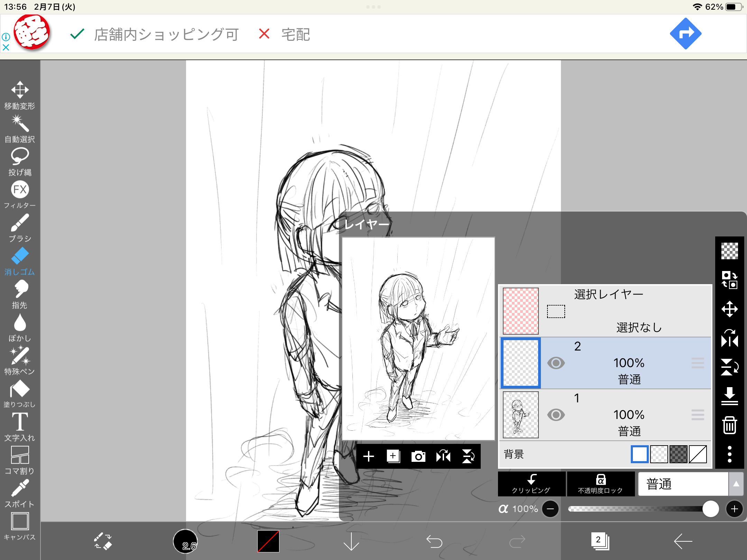This screenshot has height=560, width=747.
Task: Select the Bucket fill (塗りつぶし) tool
Action: [20, 394]
